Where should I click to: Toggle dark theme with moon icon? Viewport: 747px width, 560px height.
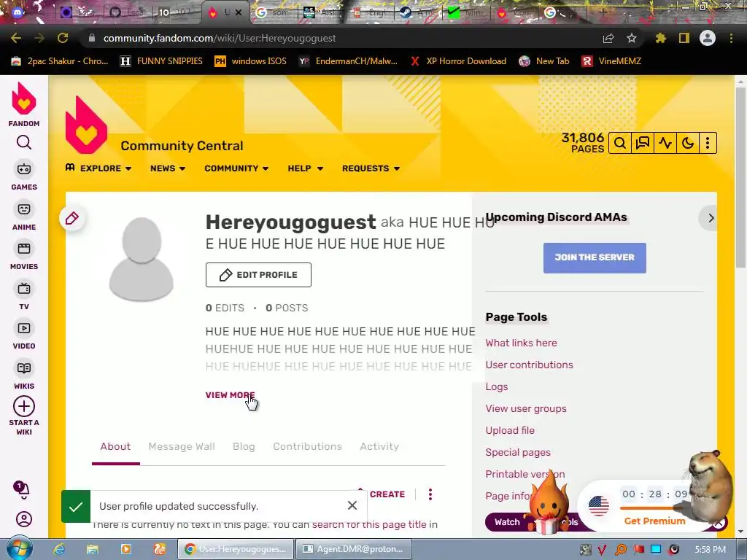pyautogui.click(x=688, y=143)
